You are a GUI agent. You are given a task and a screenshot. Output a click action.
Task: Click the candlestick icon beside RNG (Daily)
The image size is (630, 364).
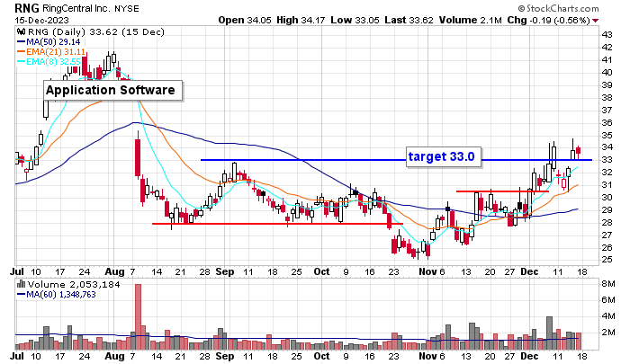(x=22, y=31)
